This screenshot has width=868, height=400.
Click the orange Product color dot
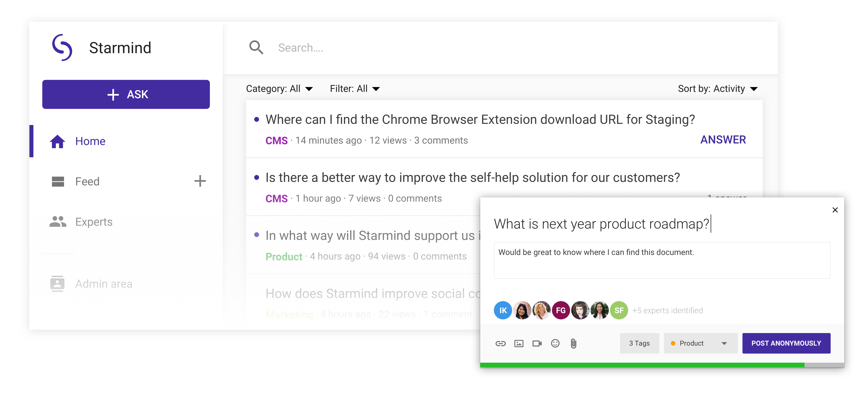click(673, 343)
